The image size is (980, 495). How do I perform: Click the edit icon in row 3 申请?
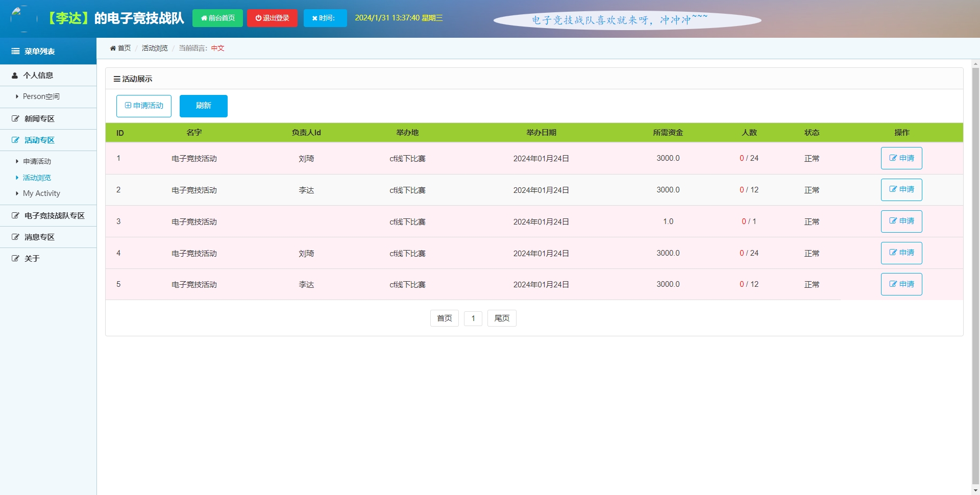pos(893,221)
